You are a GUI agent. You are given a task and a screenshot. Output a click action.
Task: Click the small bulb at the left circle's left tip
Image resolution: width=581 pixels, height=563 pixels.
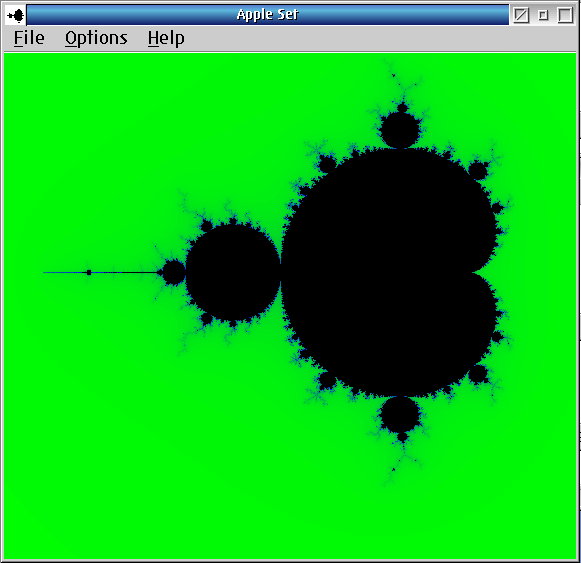coord(174,272)
